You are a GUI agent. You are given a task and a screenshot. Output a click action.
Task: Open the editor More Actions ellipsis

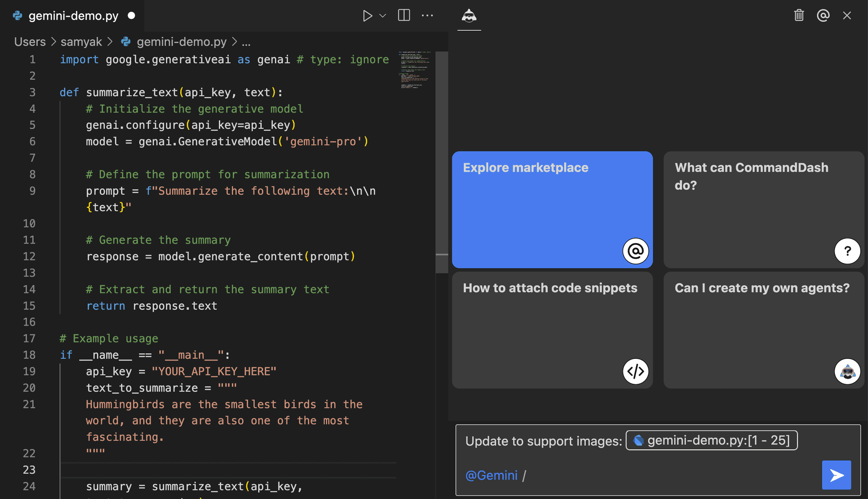[427, 15]
